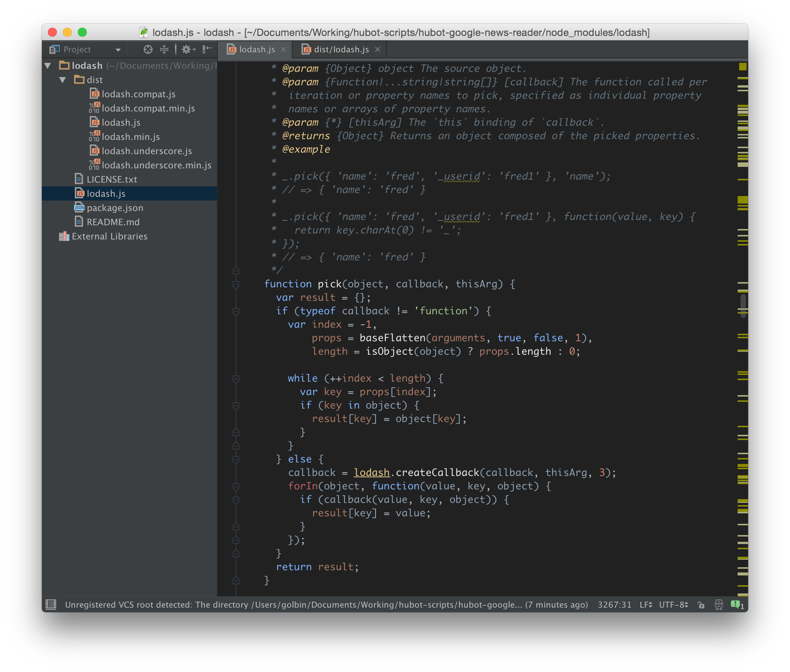Fold the typeof callback if block
The width and height of the screenshot is (790, 672).
[236, 311]
